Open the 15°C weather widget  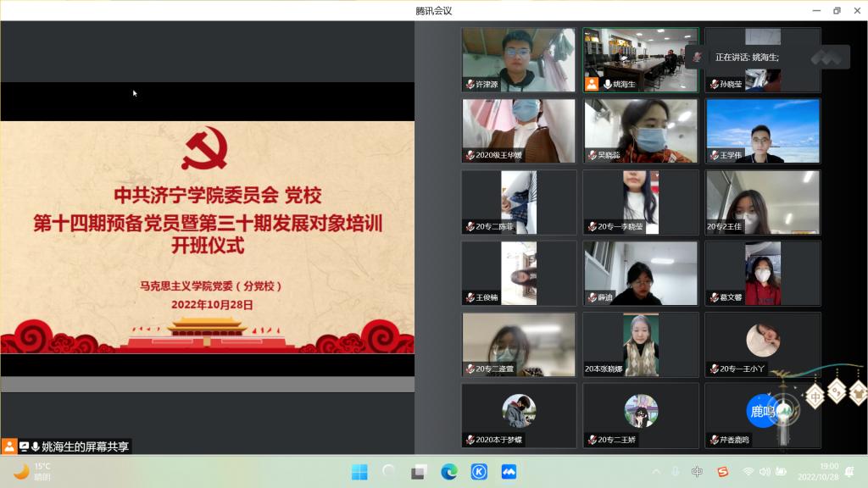pyautogui.click(x=32, y=471)
